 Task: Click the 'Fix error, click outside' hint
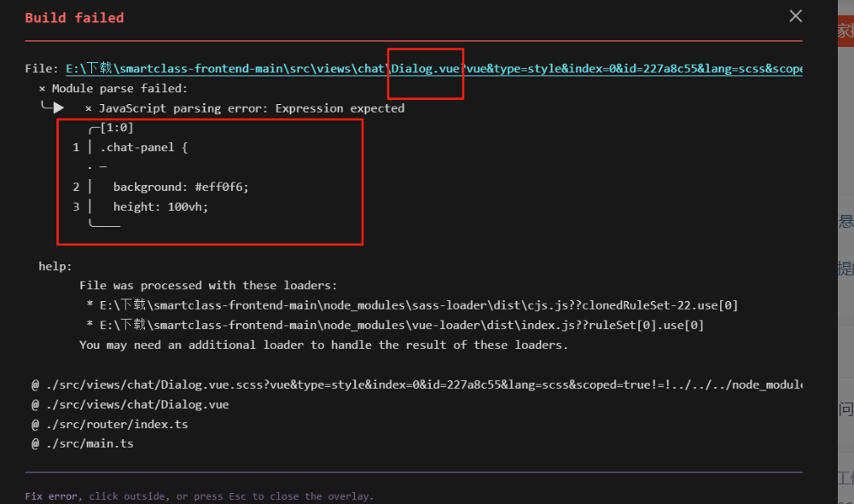(x=200, y=496)
